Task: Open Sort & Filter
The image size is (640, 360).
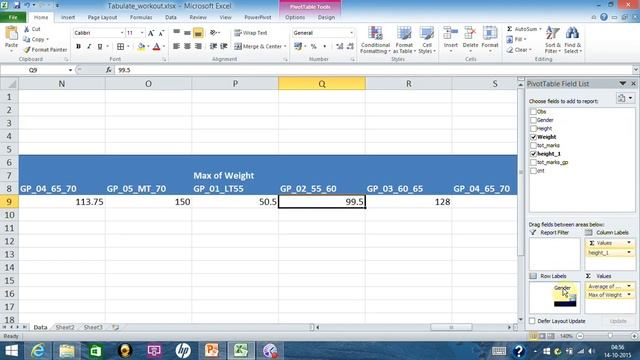Action: pos(553,40)
